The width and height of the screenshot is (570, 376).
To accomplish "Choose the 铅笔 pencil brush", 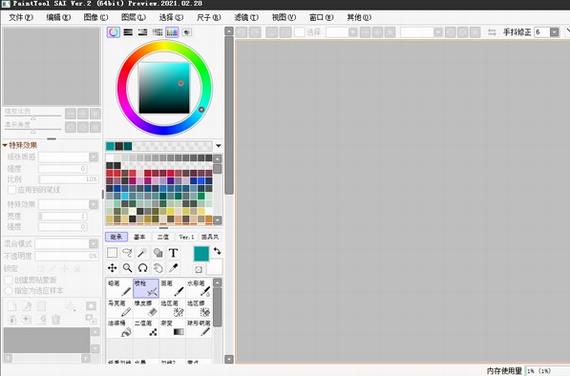I will [x=119, y=288].
